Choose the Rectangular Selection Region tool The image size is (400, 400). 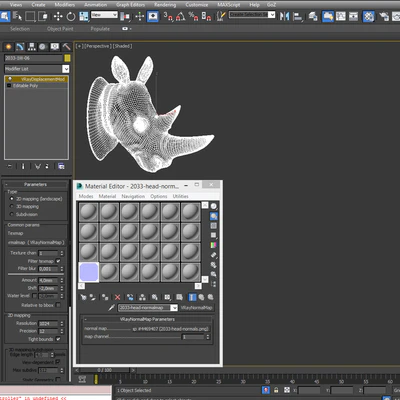click(x=30, y=16)
